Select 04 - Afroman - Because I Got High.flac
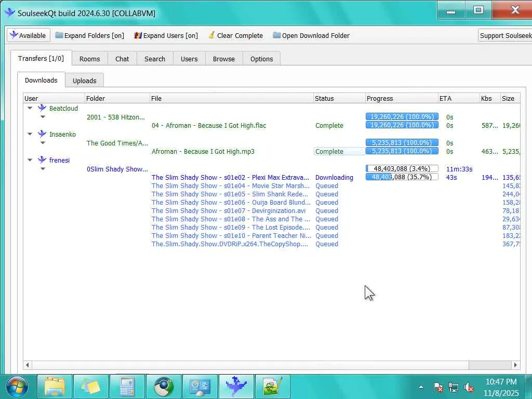 pyautogui.click(x=209, y=126)
